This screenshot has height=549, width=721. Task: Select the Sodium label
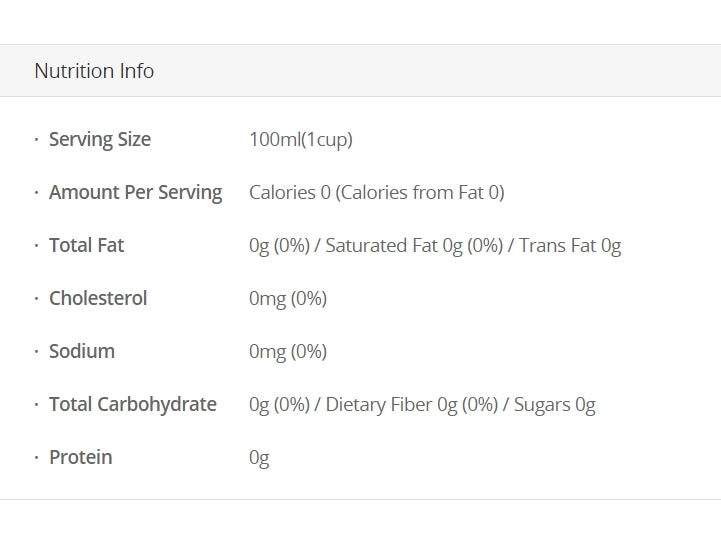coord(82,352)
